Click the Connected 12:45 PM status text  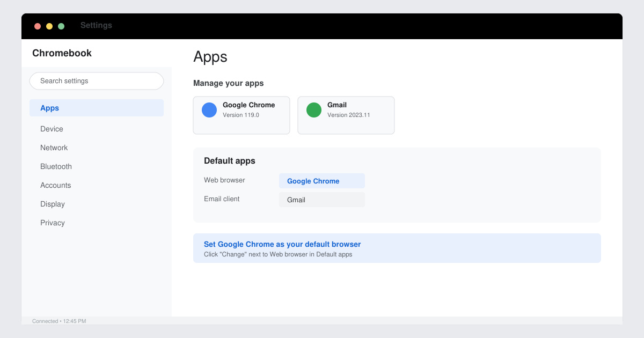(x=59, y=321)
